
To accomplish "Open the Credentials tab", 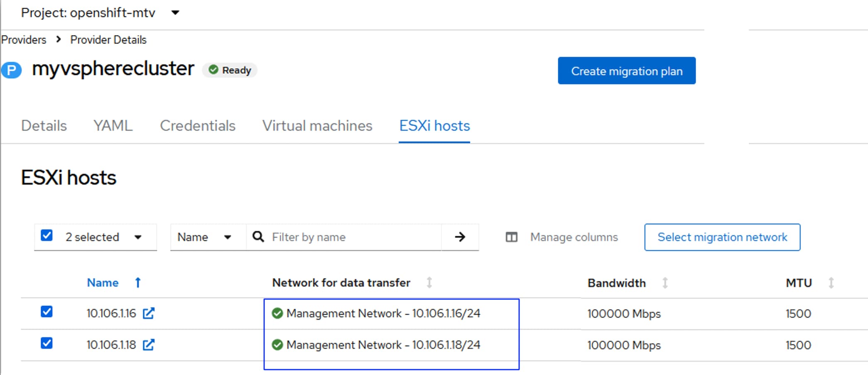I will tap(198, 126).
